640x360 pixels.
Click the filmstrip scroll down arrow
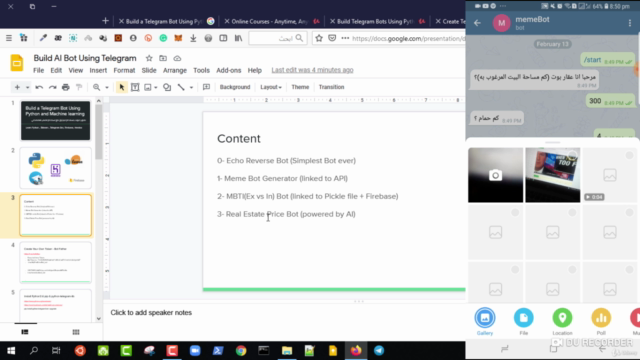click(98, 319)
